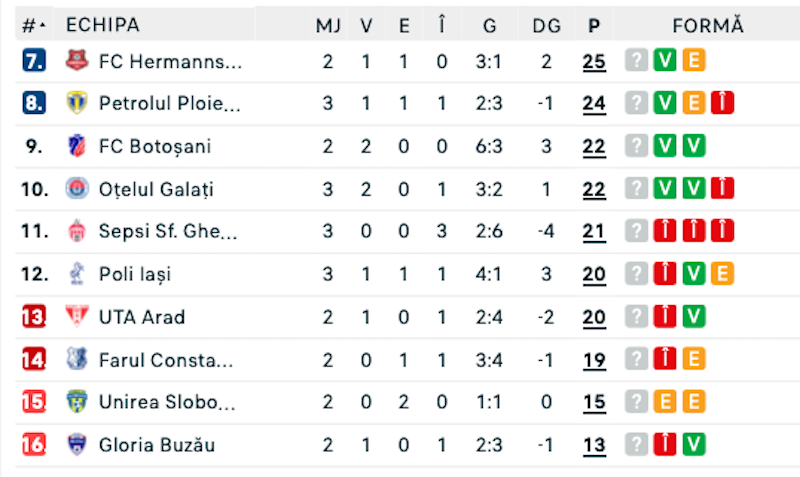The height and width of the screenshot is (477, 800).
Task: Click the gray ? form badge for Petrolul
Action: click(636, 103)
